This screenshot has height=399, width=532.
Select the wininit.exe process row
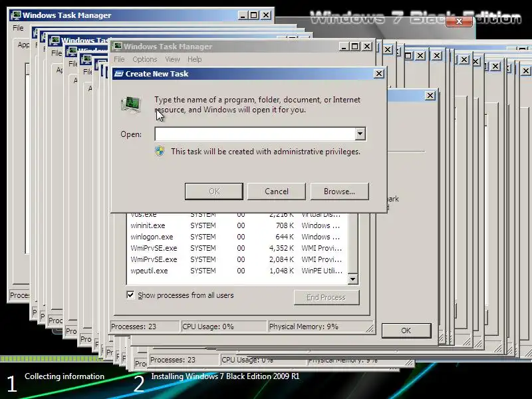[x=236, y=225]
